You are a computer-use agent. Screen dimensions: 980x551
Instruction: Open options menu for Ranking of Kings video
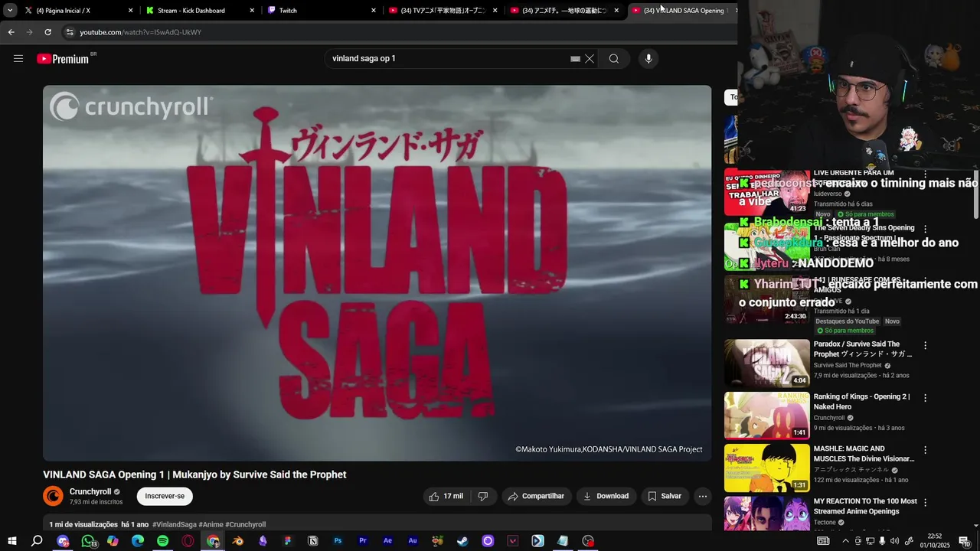point(925,398)
